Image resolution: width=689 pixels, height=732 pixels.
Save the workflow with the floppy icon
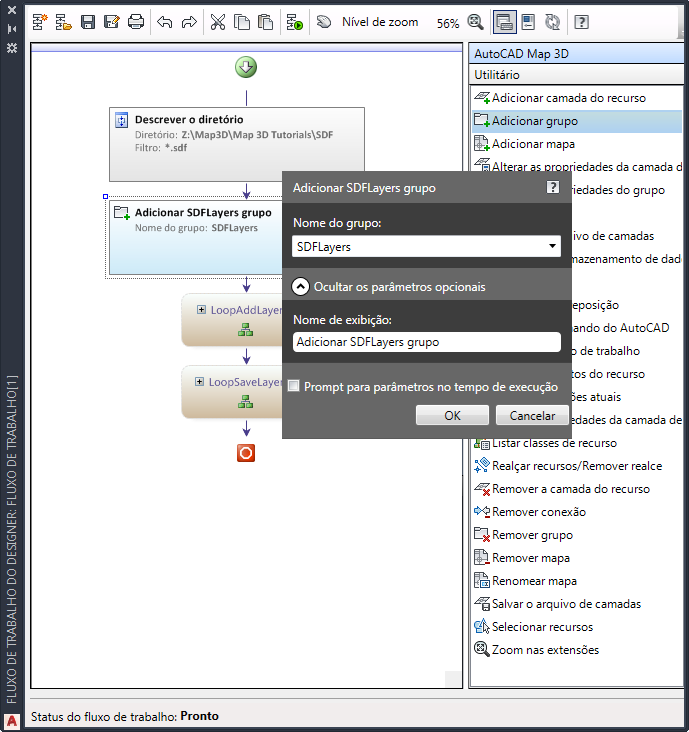click(x=88, y=22)
